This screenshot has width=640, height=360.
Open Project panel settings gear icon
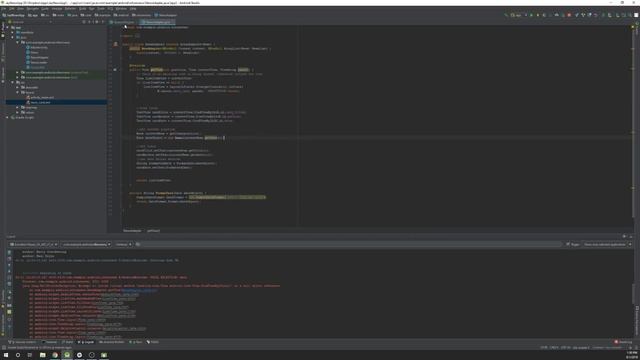[97, 22]
